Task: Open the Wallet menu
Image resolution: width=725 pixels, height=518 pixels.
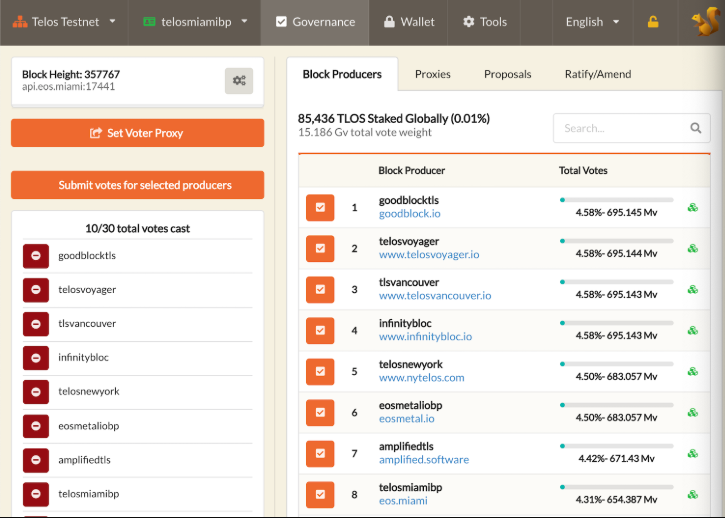Action: pyautogui.click(x=408, y=22)
